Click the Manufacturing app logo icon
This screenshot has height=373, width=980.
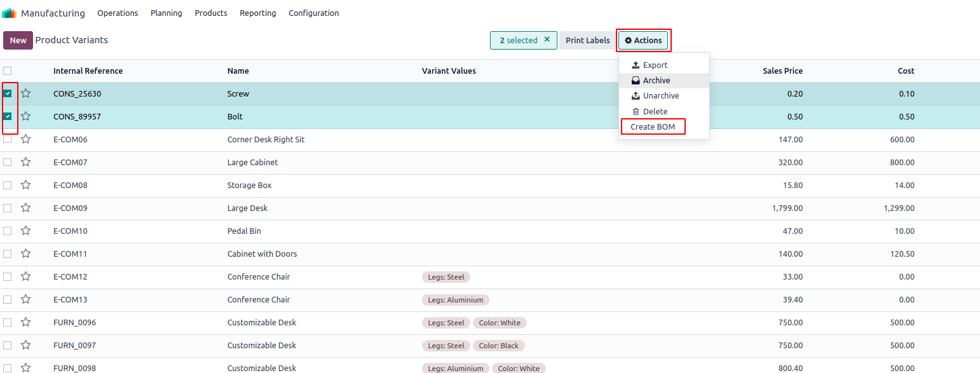tap(9, 13)
